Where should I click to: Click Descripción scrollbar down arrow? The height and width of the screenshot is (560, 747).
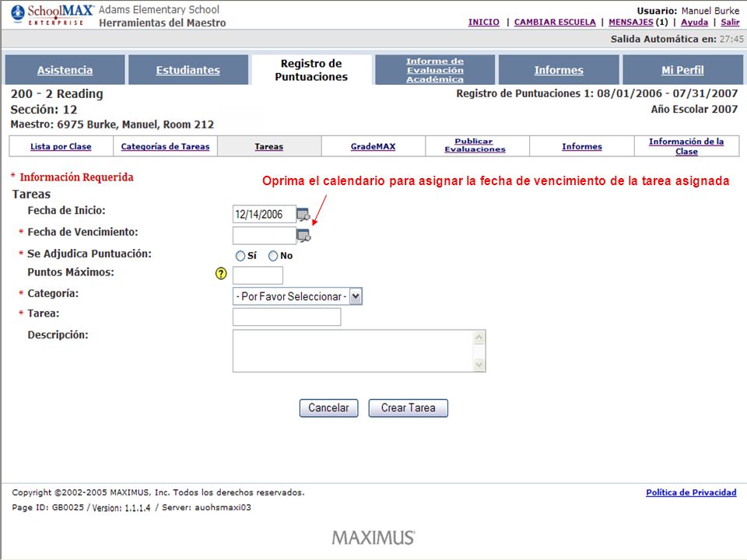pos(479,365)
